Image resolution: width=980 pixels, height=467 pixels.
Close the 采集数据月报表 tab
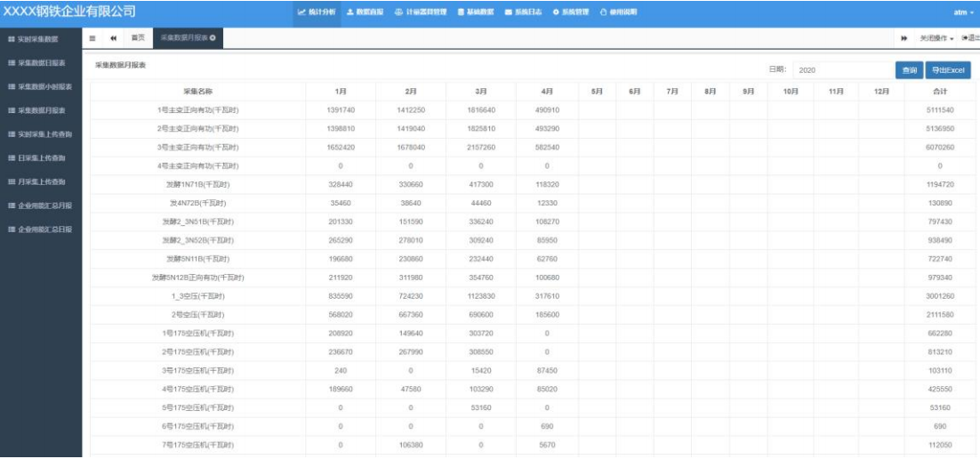[x=213, y=38]
